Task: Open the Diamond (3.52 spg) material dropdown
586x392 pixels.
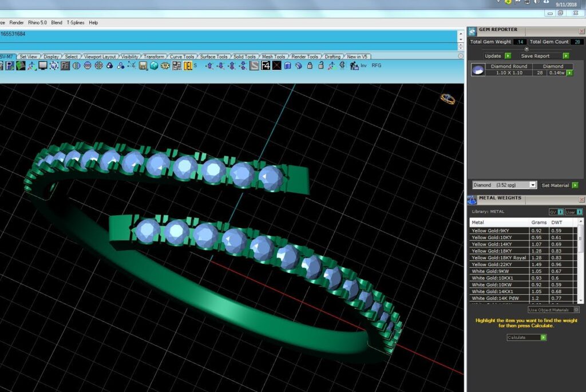Action: point(504,185)
